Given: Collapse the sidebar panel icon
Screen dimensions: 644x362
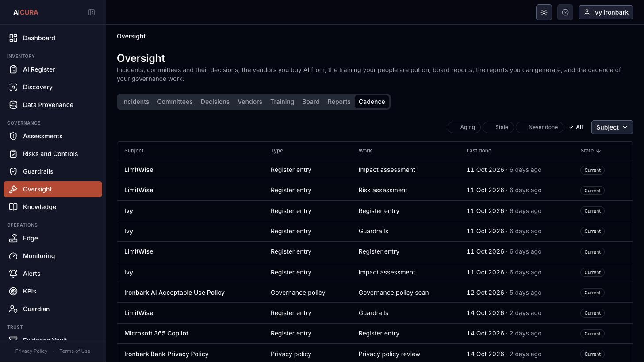Looking at the screenshot, I should coord(92,12).
